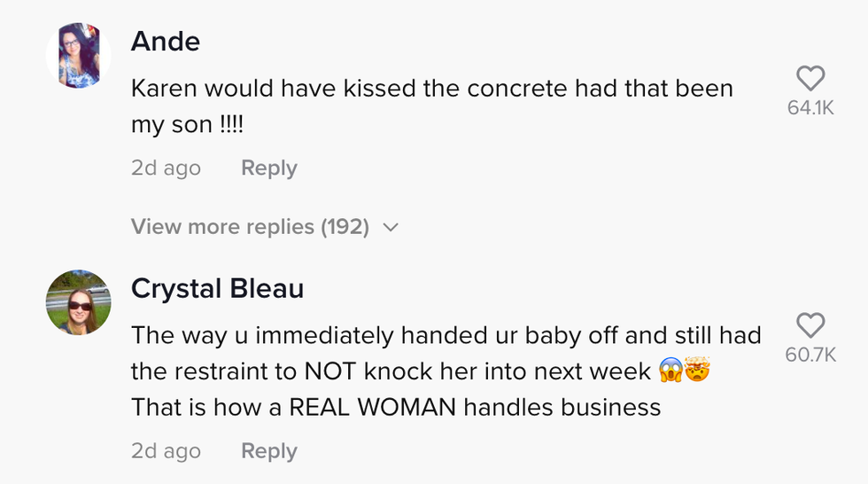Screen dimensions: 868x484
Task: Visit the Ande username link
Action: pos(166,41)
